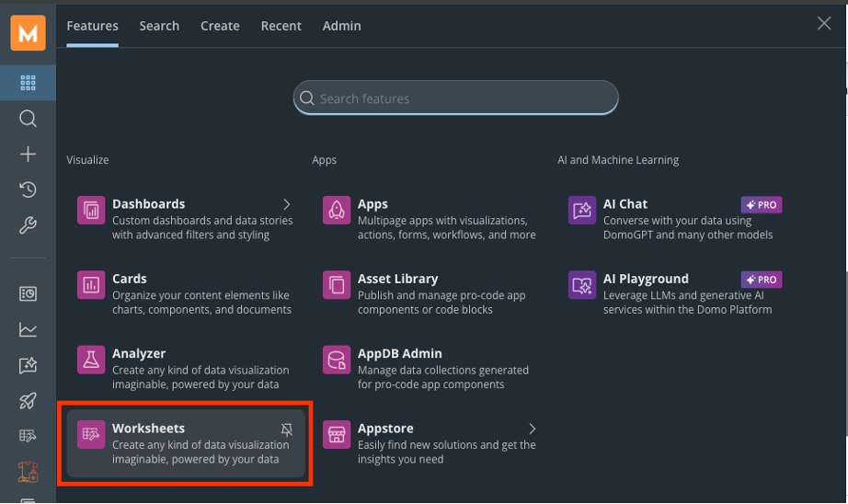
Task: Open the Asset Library title
Action: [397, 279]
